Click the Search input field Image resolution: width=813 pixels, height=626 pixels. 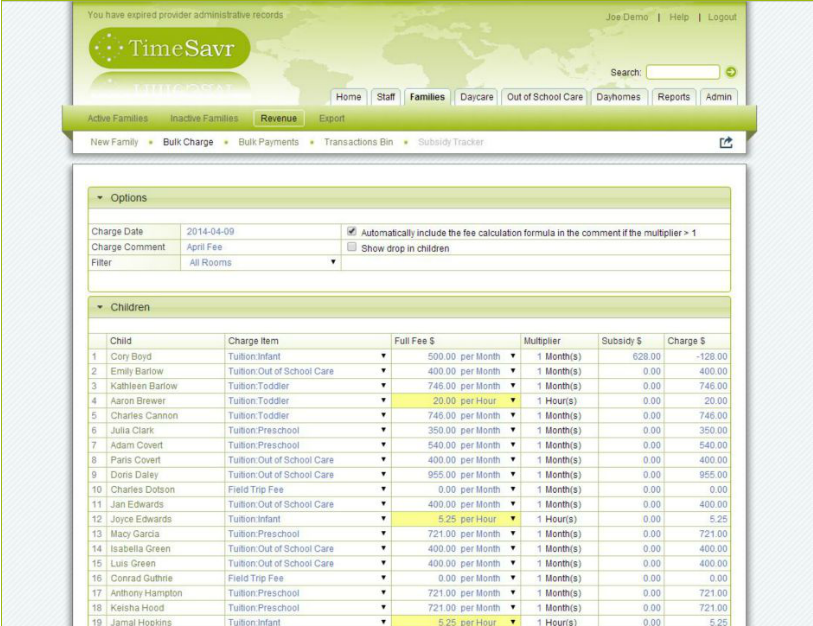(683, 72)
